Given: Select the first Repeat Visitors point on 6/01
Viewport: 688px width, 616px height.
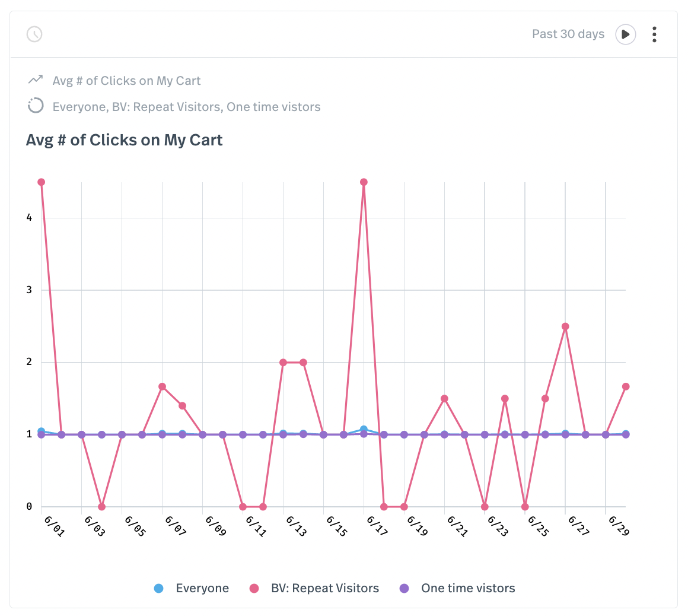Looking at the screenshot, I should coord(41,182).
